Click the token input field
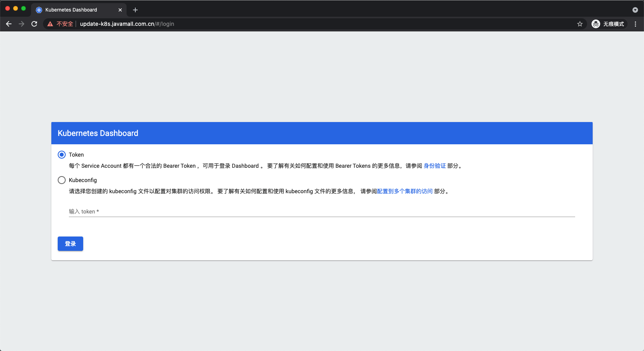 322,211
